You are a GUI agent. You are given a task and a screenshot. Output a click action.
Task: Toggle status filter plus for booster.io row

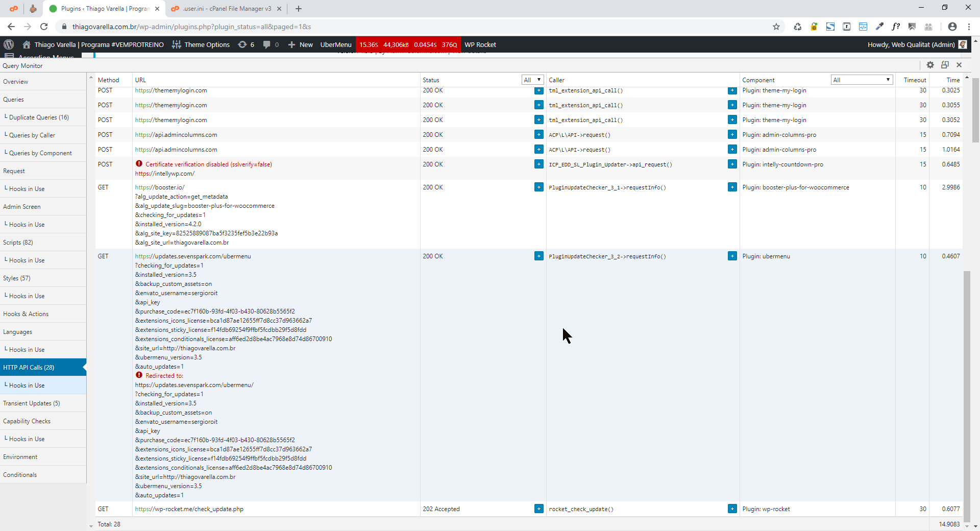(x=538, y=187)
